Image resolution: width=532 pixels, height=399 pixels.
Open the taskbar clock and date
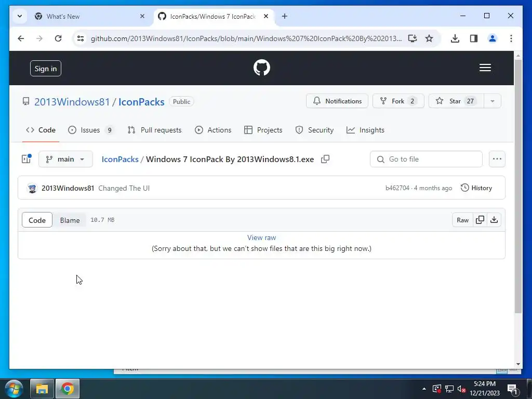pos(485,389)
